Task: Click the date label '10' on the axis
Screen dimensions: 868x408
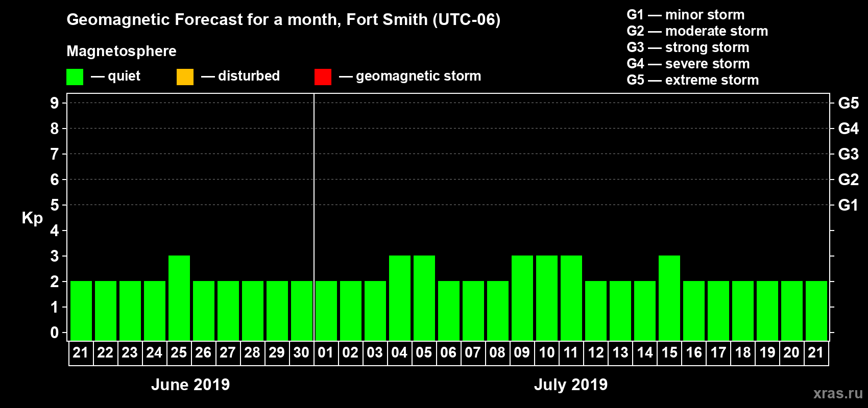Action: click(546, 352)
